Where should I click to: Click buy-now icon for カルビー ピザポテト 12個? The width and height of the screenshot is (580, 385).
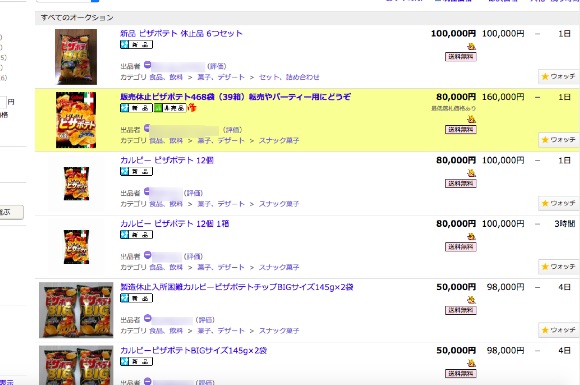click(x=471, y=173)
